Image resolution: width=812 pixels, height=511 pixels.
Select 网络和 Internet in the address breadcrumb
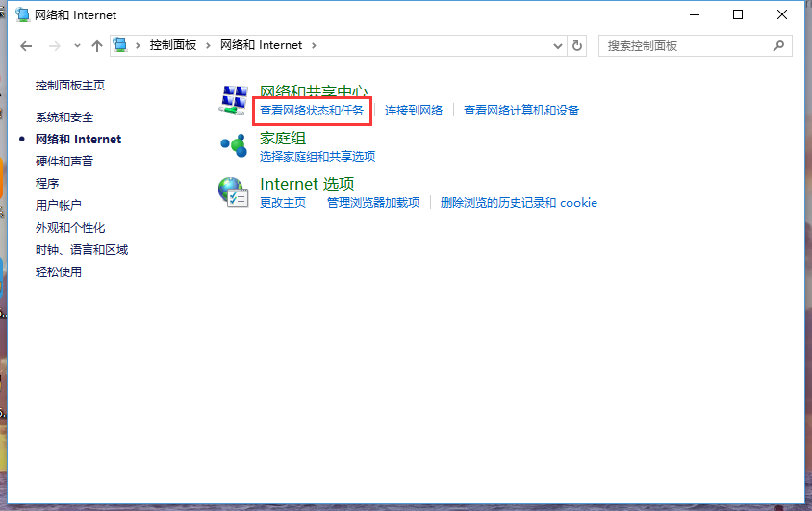click(261, 45)
